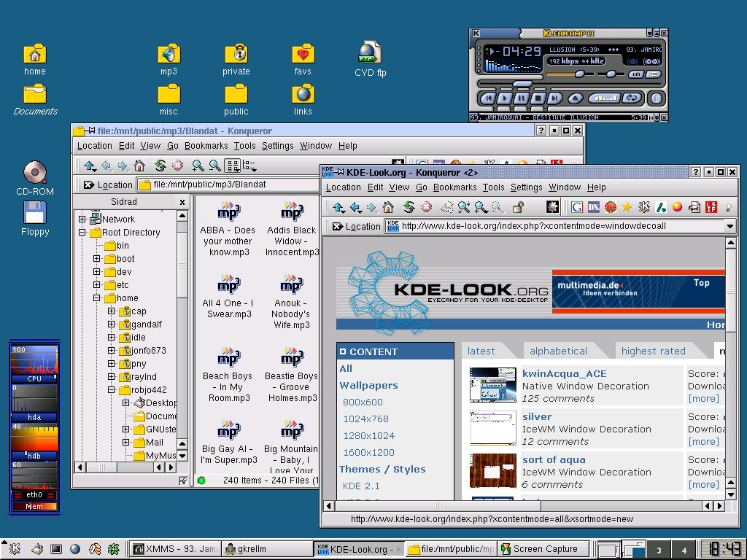Viewport: 747px width, 560px height.
Task: Switch to the alphabetical tab on KDE-Look
Action: tap(558, 351)
